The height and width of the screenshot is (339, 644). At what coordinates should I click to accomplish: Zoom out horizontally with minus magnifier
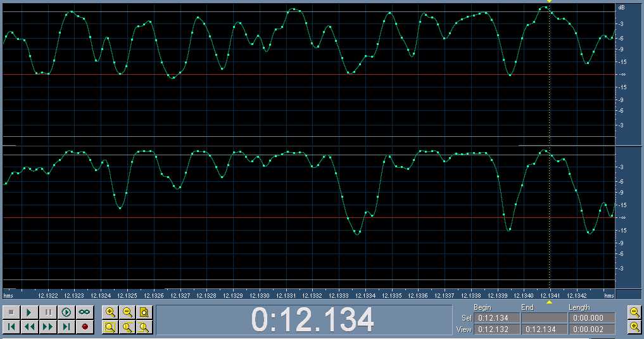(127, 312)
